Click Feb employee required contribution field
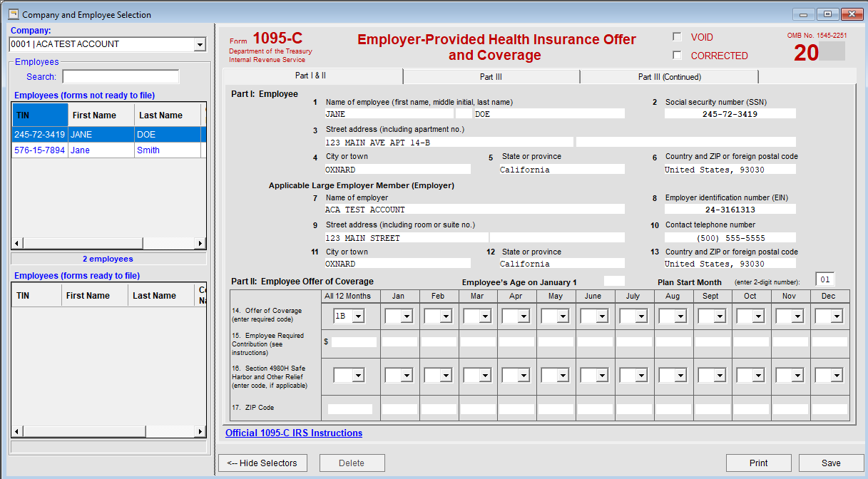 click(438, 342)
